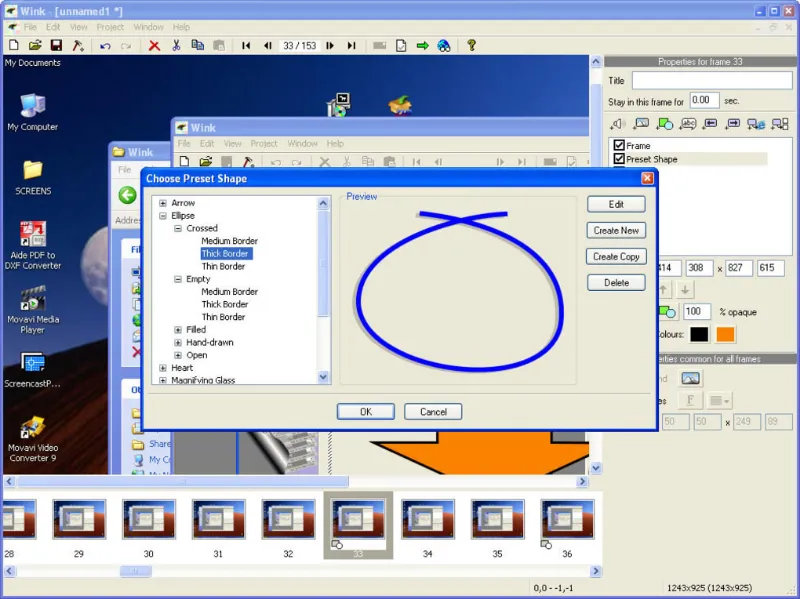Open the Help menu

coord(181,27)
